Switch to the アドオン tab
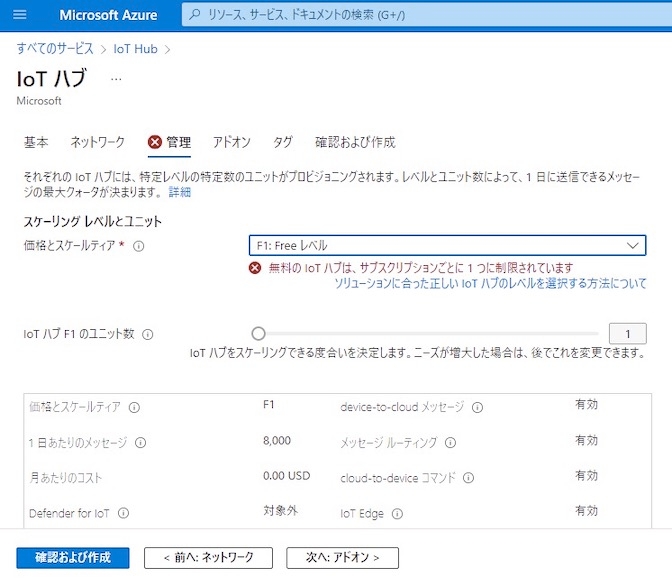Screen dimensions: 672x586 232,142
